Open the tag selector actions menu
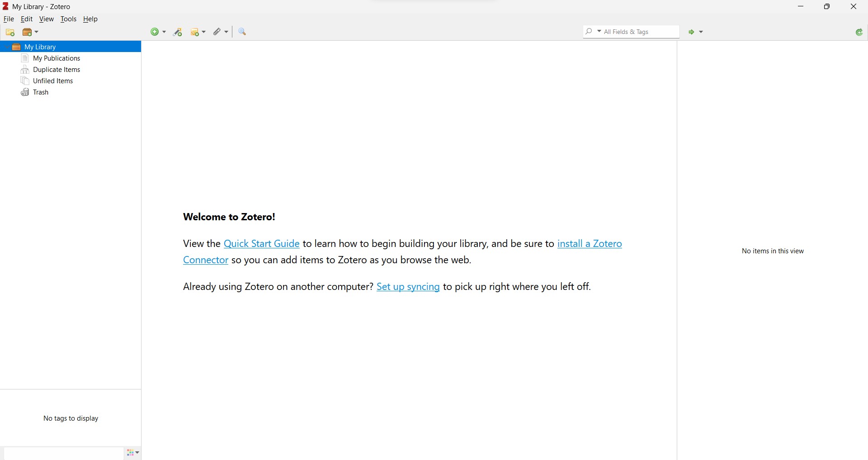 [x=133, y=453]
